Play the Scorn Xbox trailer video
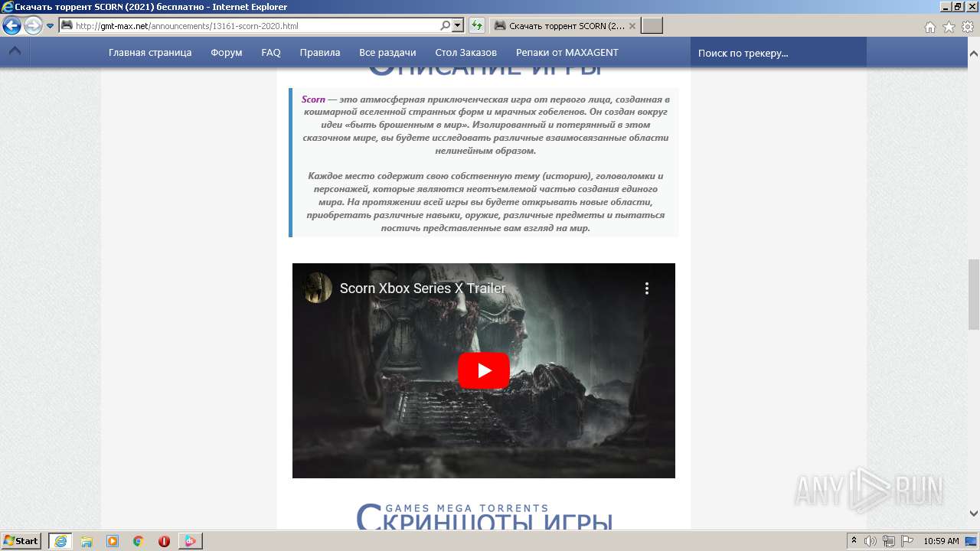 point(484,370)
